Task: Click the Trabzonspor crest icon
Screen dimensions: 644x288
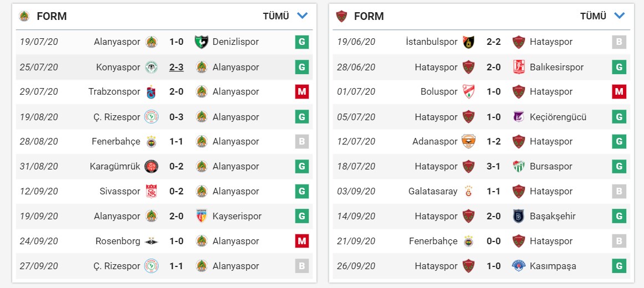Action: [x=151, y=92]
